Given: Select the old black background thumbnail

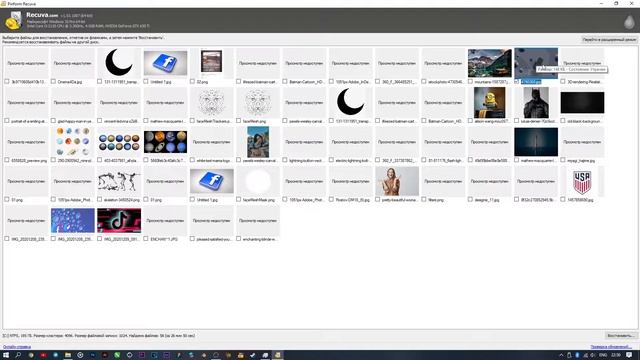Looking at the screenshot, I should 582,102.
